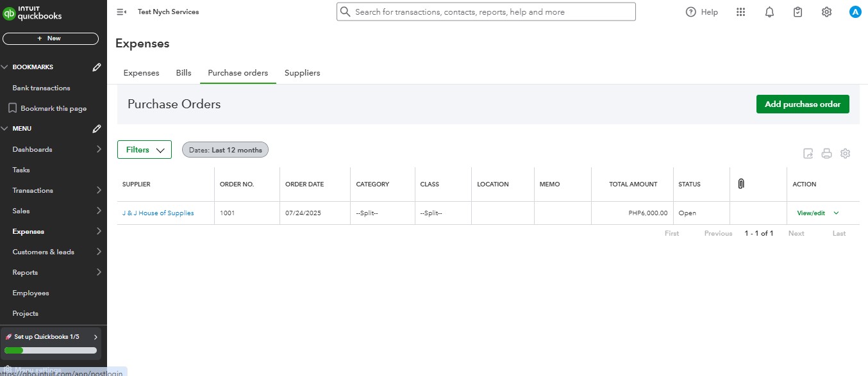Click First pagination link

(x=672, y=233)
